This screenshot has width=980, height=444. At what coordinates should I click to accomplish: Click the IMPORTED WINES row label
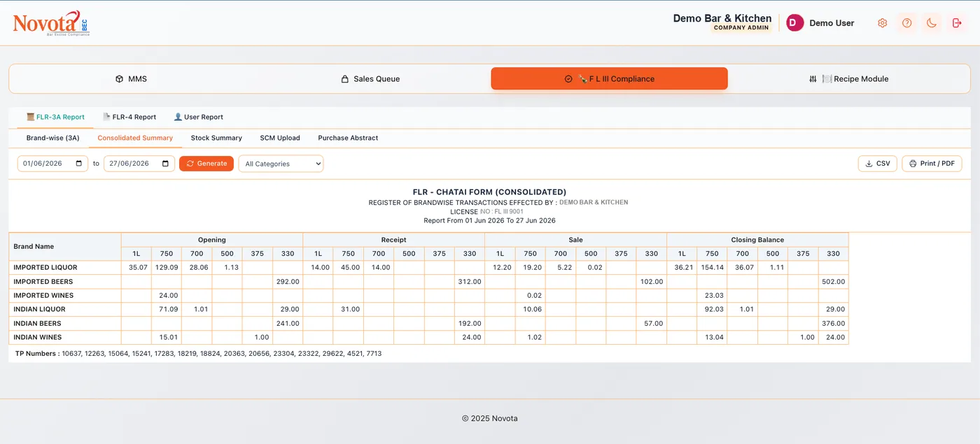(x=43, y=295)
